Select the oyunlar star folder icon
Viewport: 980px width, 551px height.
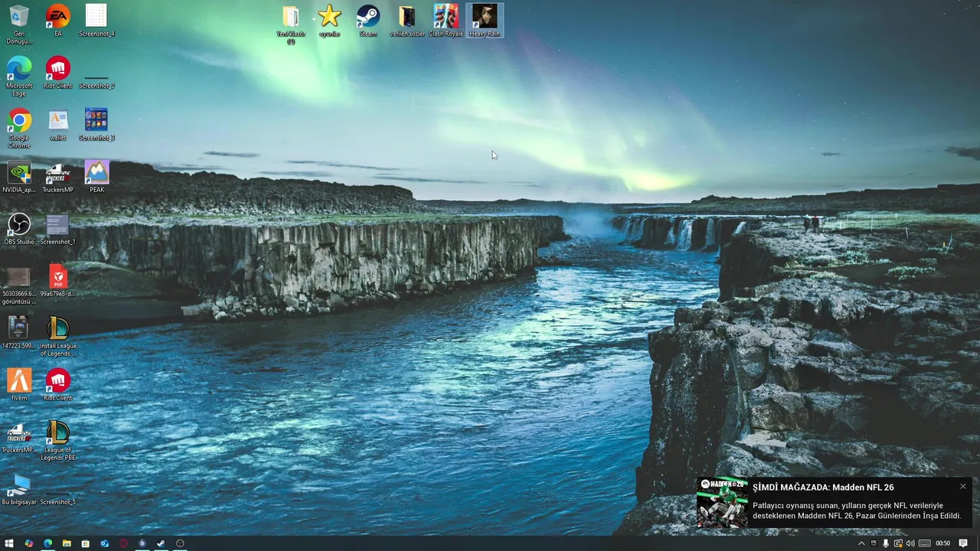tap(329, 21)
